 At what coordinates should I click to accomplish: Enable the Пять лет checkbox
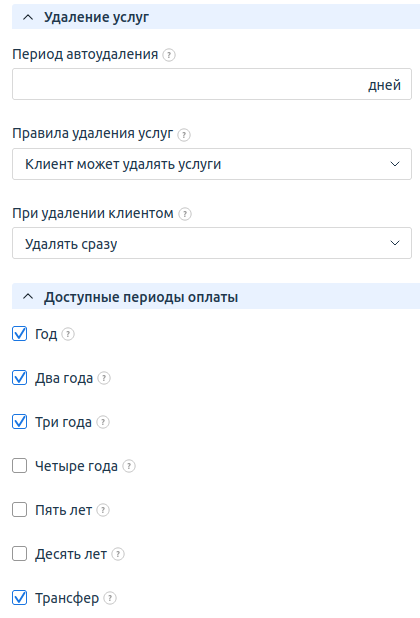tap(20, 510)
